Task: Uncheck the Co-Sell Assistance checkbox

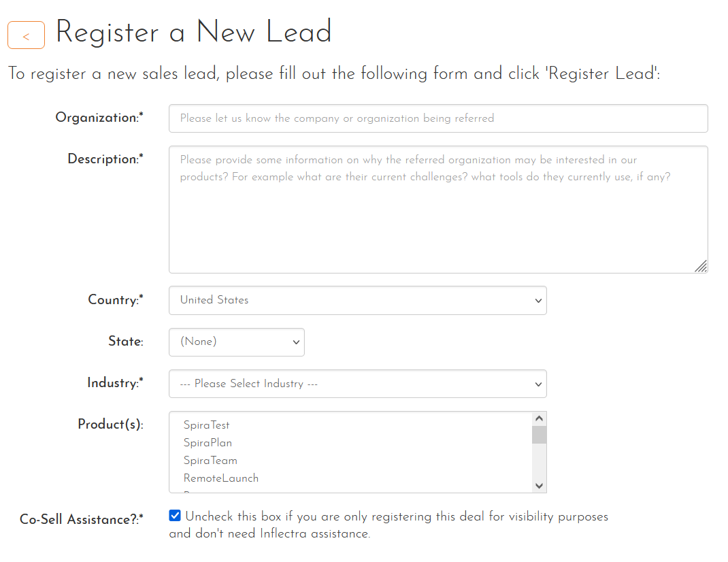Action: 175,516
